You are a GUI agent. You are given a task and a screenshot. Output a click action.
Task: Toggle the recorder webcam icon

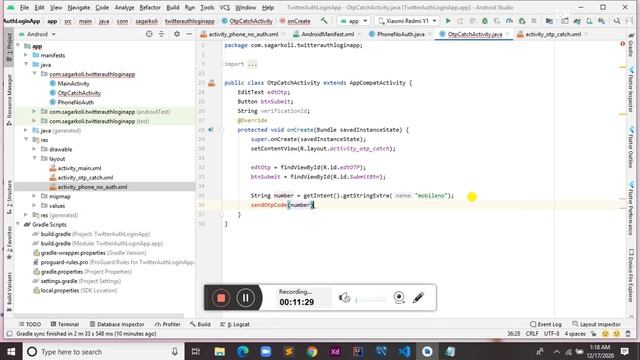point(399,298)
